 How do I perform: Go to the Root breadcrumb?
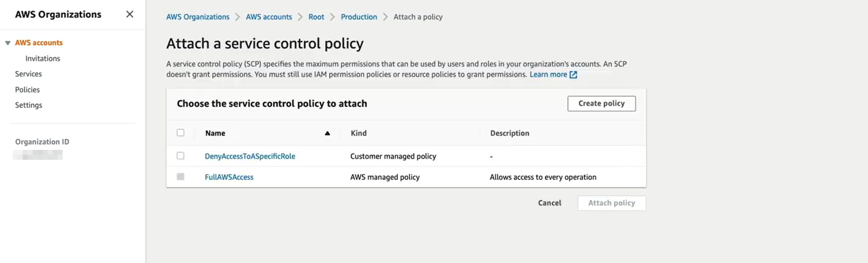(x=316, y=17)
